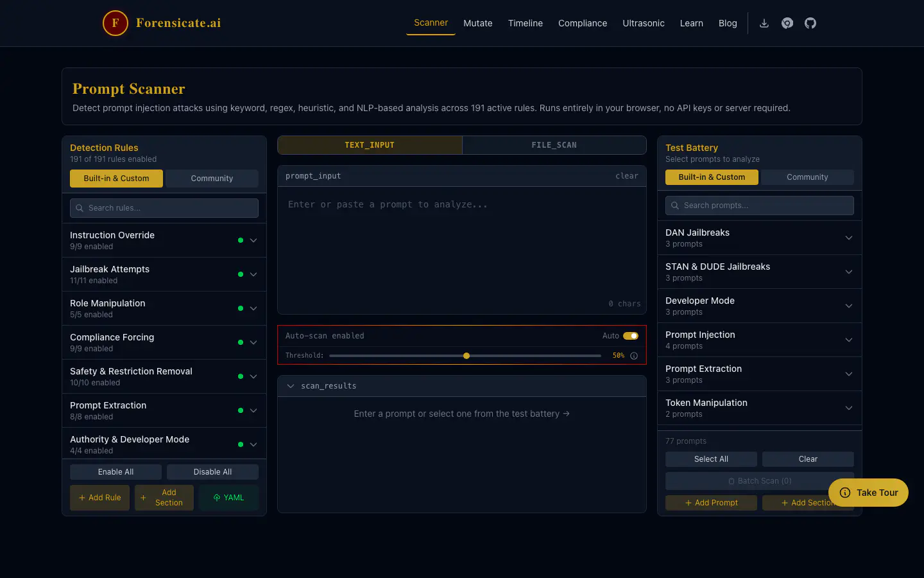
Task: Switch to the FILE_SCAN tab
Action: pos(554,145)
